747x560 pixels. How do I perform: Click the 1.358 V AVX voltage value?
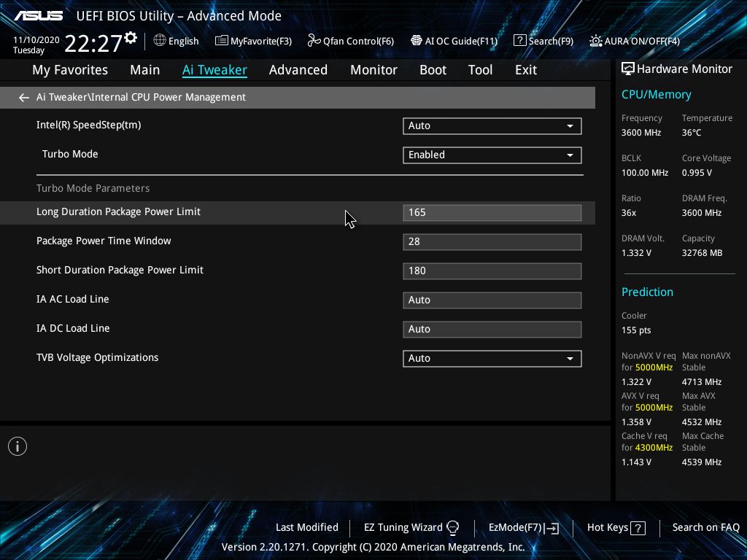pos(636,422)
